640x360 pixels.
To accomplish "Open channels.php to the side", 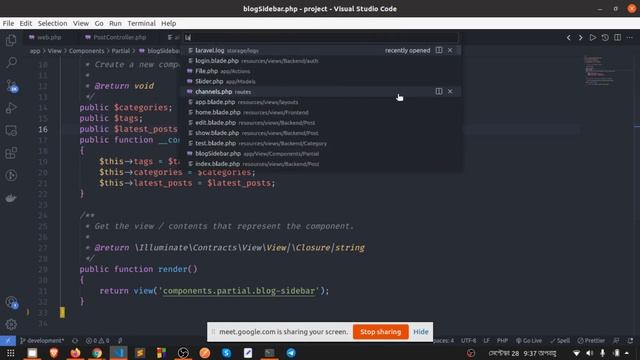I will tap(439, 91).
